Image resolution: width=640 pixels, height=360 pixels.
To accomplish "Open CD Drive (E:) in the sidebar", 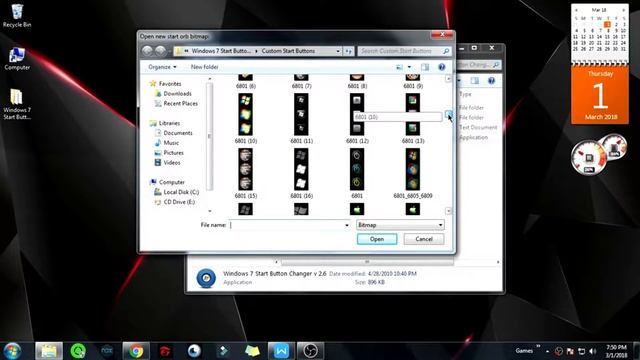I will [x=179, y=202].
